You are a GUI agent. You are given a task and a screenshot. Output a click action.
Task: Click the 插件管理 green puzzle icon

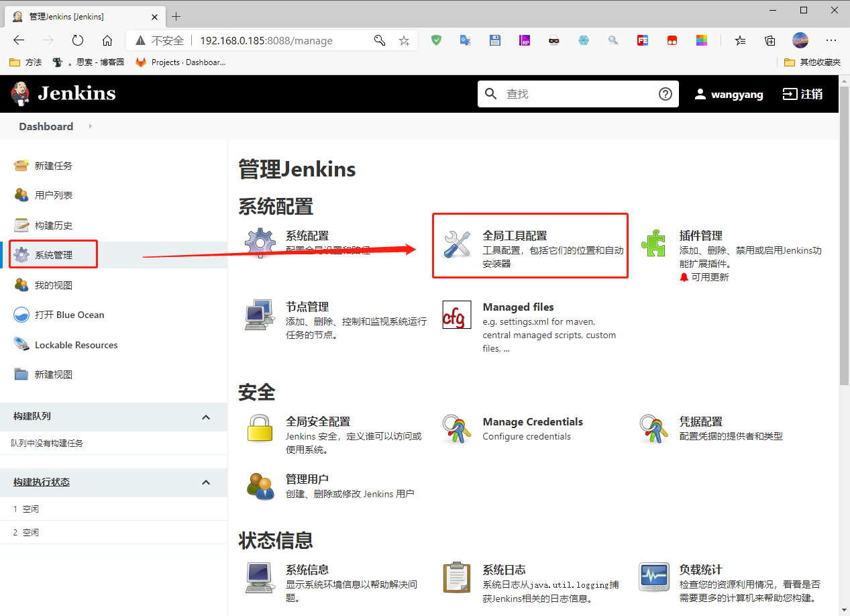click(x=653, y=244)
